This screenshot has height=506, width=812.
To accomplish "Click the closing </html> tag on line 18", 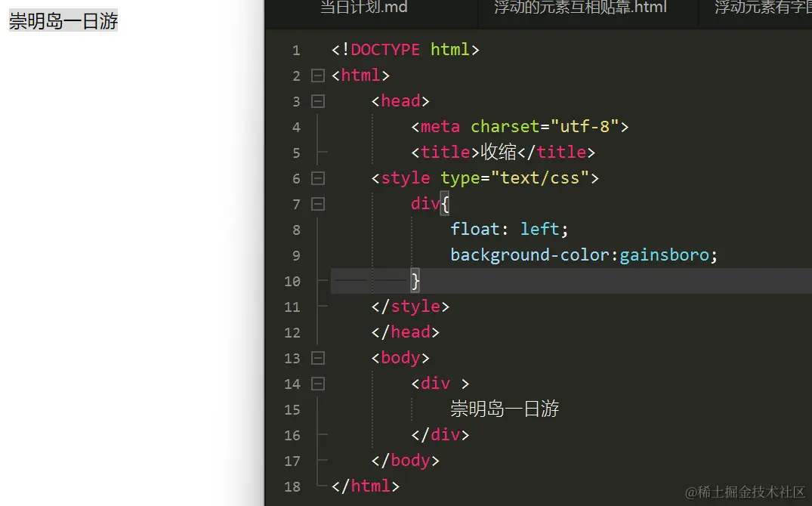I will pos(366,486).
